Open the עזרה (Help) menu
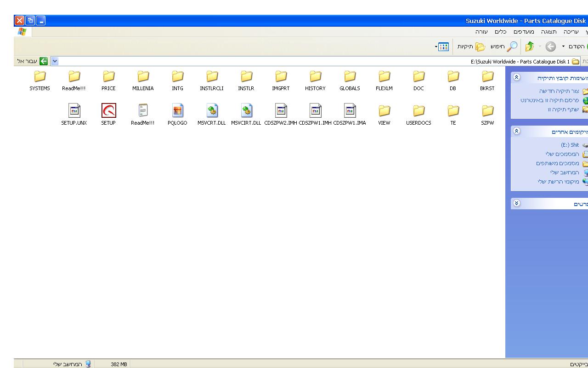This screenshot has width=588, height=368. 481,32
